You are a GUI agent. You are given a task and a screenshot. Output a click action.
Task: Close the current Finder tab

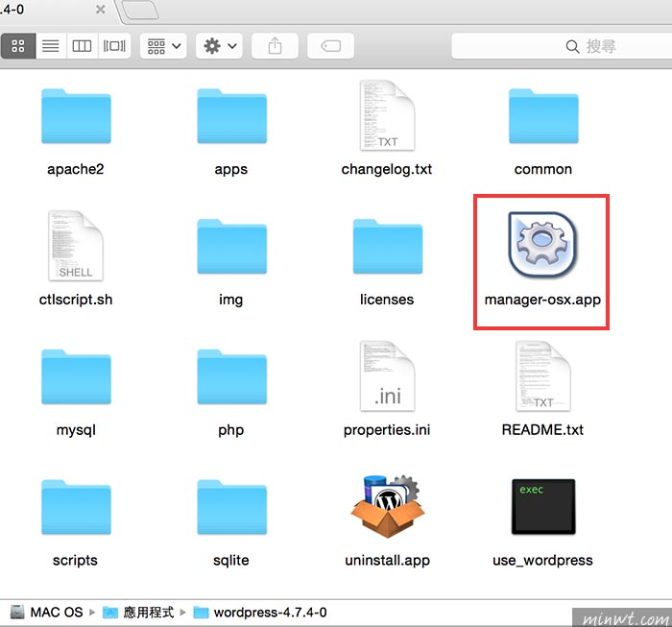click(100, 9)
